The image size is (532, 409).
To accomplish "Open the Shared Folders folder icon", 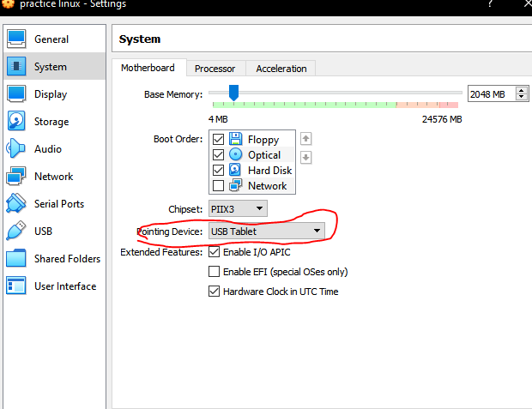I will coord(16,258).
